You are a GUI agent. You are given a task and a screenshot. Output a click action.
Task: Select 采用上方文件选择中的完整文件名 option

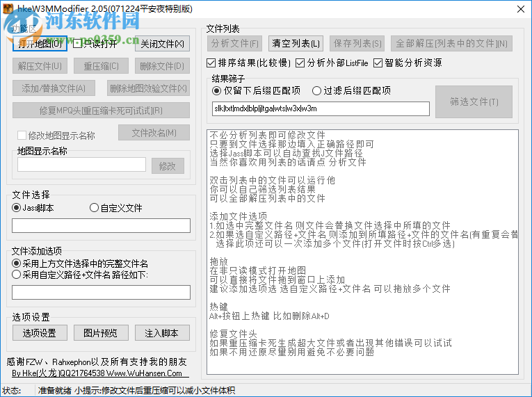pyautogui.click(x=80, y=264)
